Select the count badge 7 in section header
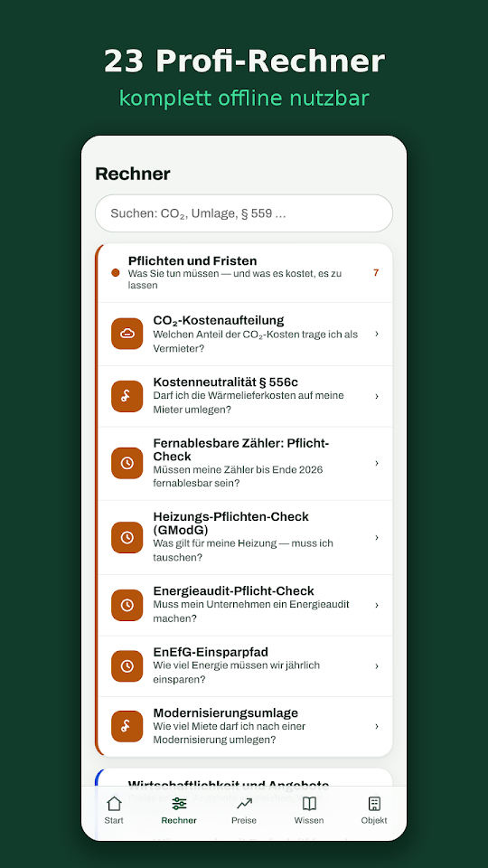Viewport: 488px width, 868px height. (x=376, y=273)
